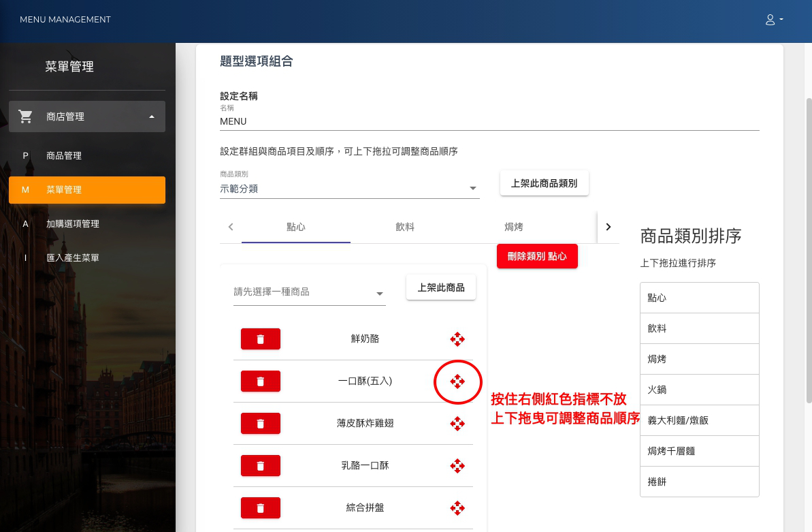812x532 pixels.
Task: Click the MENU MANAGEMENT header title
Action: 65,20
